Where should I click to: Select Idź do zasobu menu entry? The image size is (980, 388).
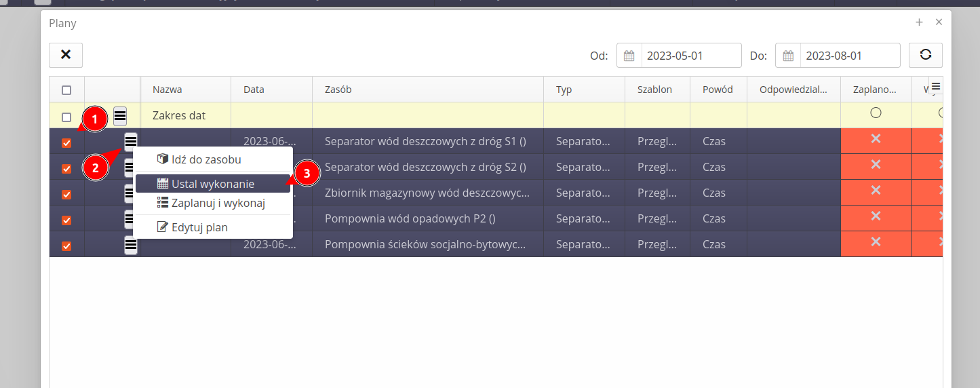205,159
